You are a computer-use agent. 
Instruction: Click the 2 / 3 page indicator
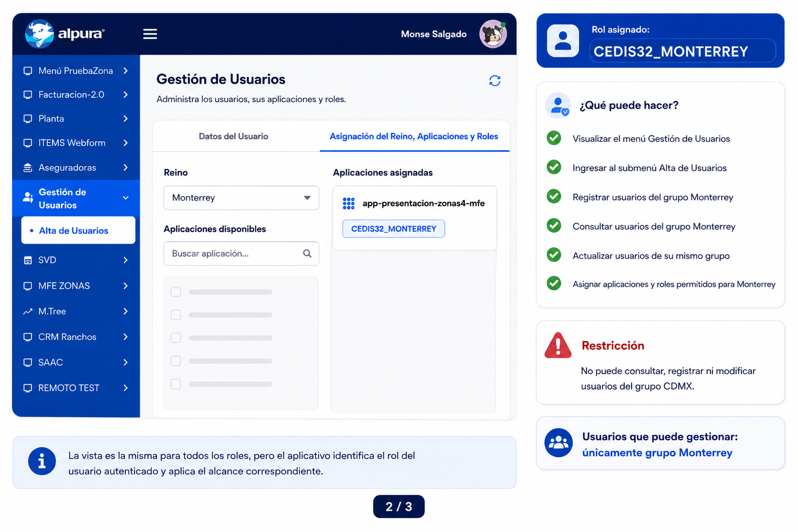click(399, 507)
